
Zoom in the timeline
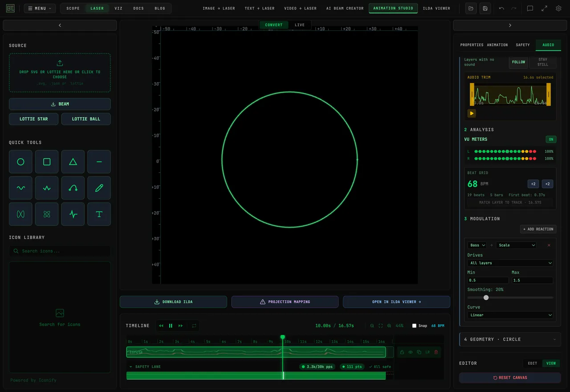pos(389,326)
